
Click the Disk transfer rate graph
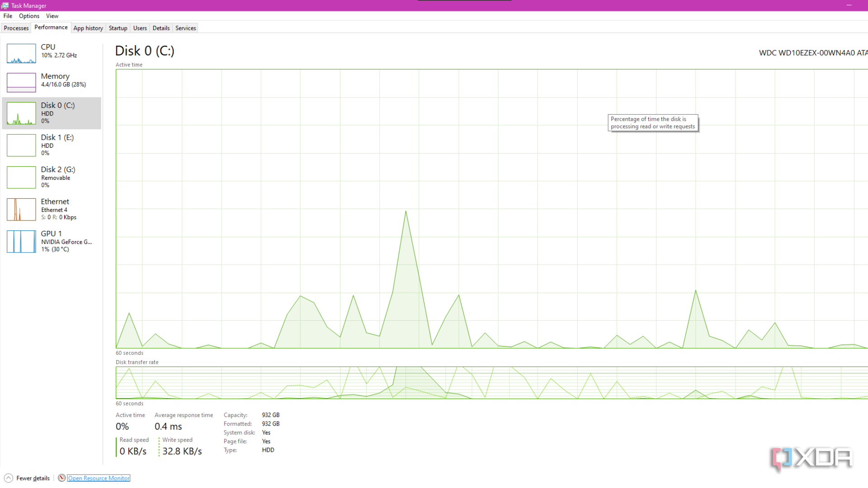[491, 383]
